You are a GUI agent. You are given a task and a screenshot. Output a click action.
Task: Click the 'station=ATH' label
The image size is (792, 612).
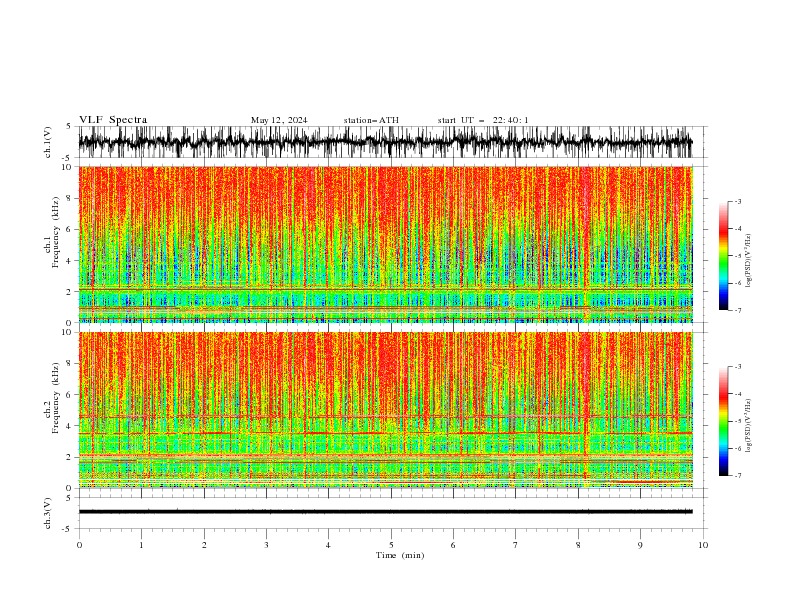(x=371, y=120)
